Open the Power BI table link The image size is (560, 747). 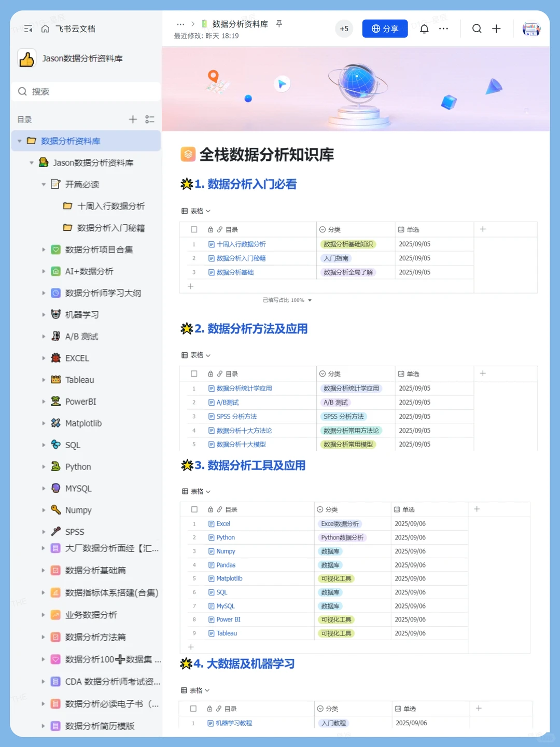[x=228, y=619]
